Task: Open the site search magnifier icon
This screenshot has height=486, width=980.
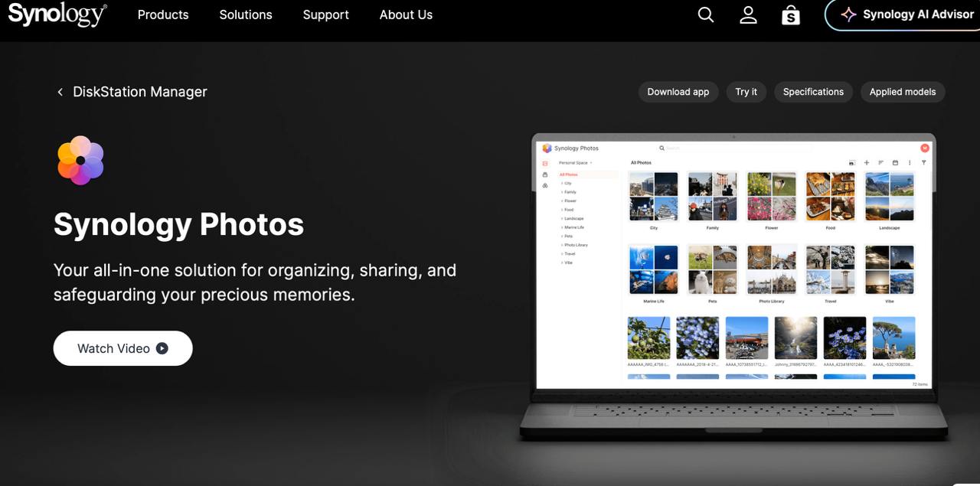Action: click(x=706, y=15)
